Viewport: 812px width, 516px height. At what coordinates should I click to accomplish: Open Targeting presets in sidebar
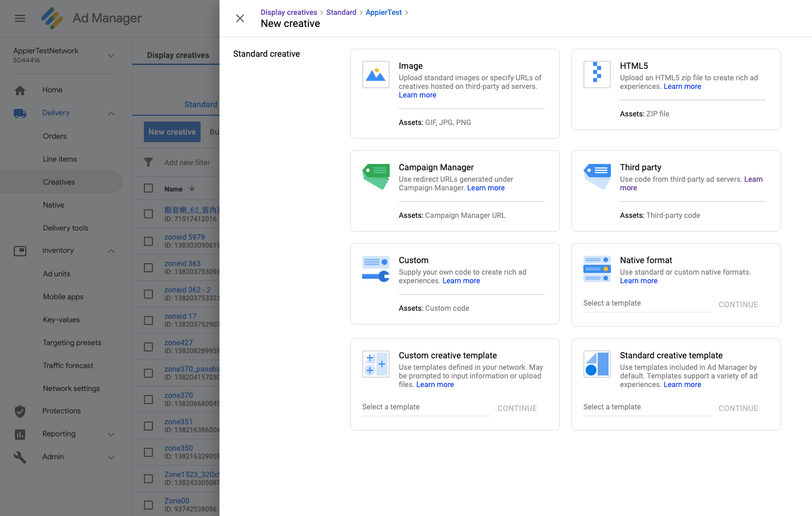pos(72,342)
